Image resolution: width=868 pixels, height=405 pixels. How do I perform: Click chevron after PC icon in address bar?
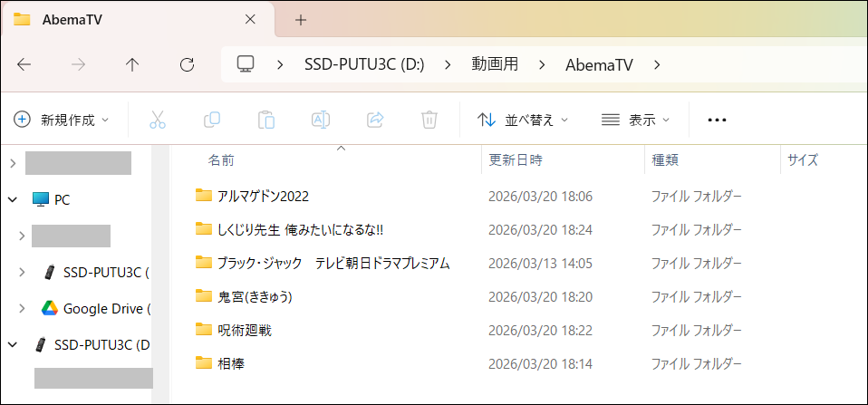(281, 64)
